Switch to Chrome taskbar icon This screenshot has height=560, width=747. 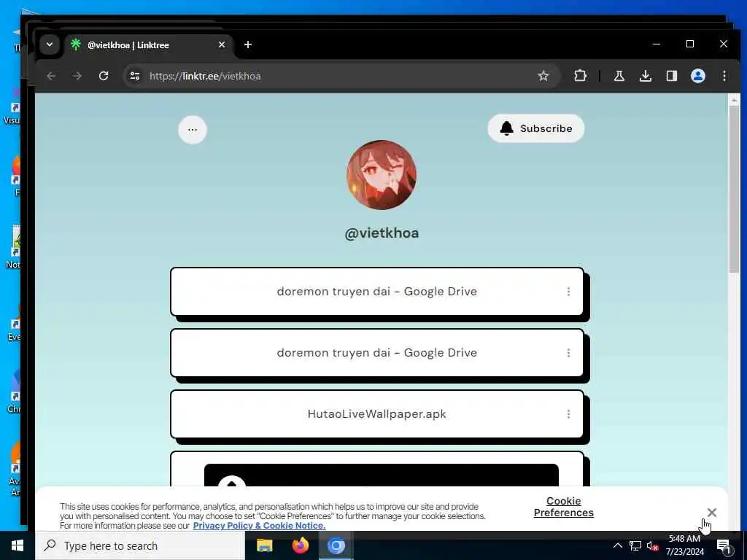click(336, 545)
